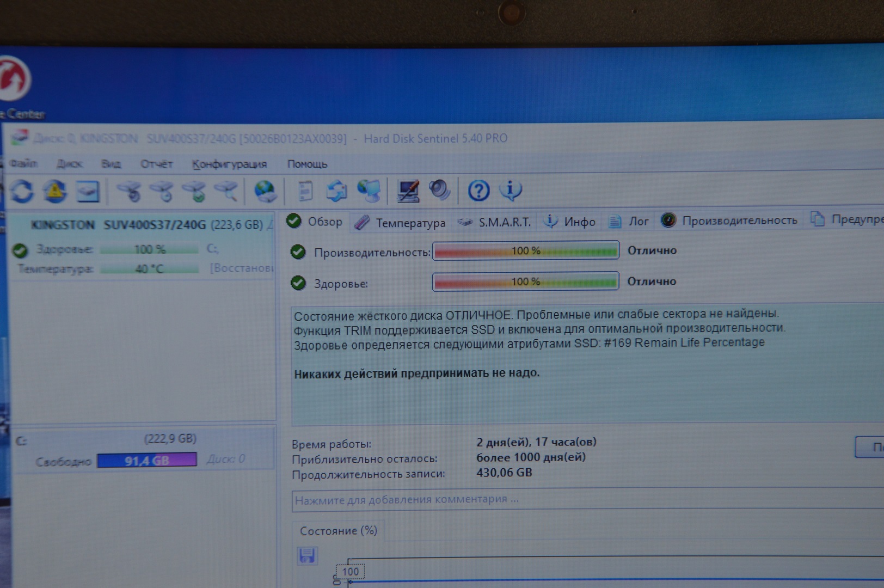This screenshot has height=588, width=884.
Task: Switch to the Температура tab
Action: tap(400, 222)
